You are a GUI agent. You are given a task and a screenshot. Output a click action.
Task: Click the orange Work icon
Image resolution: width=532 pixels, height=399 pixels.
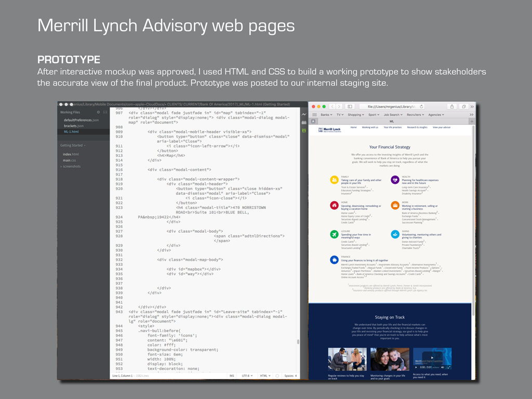395,205
